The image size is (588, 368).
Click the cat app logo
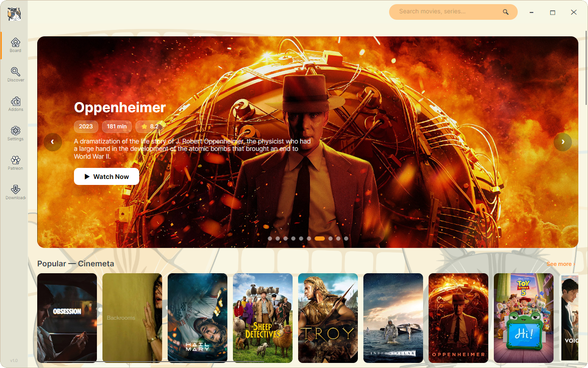[x=14, y=14]
